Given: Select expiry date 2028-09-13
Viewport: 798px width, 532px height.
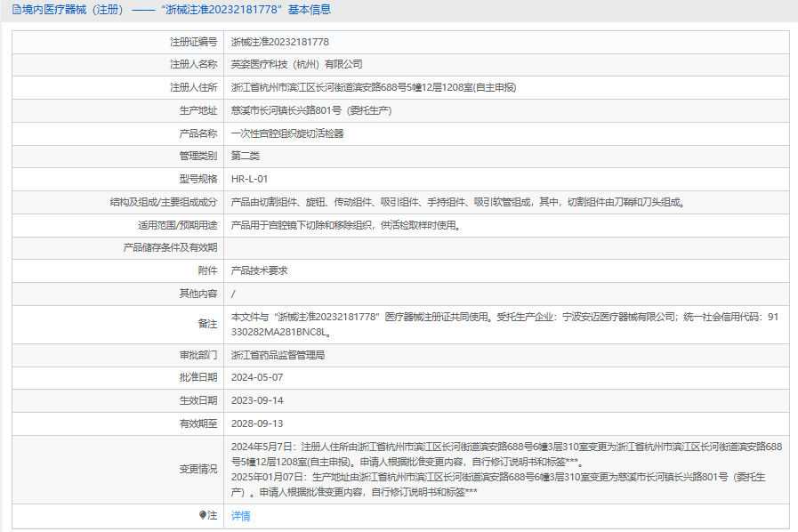Looking at the screenshot, I should [x=257, y=423].
